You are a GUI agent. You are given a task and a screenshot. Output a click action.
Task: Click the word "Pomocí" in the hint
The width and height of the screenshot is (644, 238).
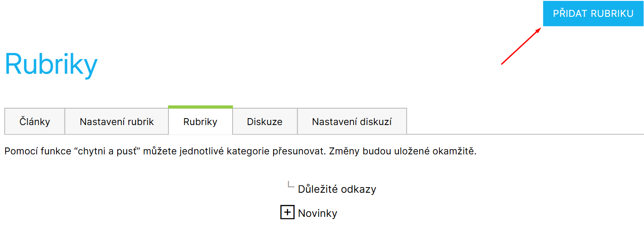coord(19,152)
